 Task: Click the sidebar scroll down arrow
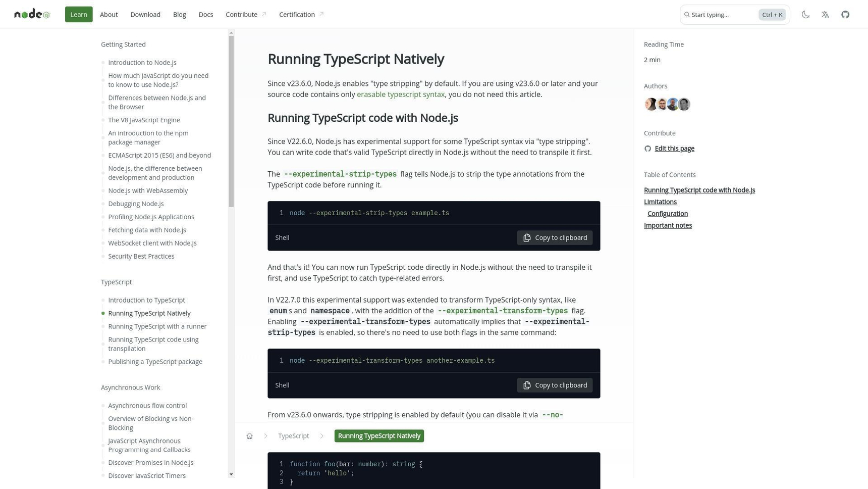(x=231, y=474)
